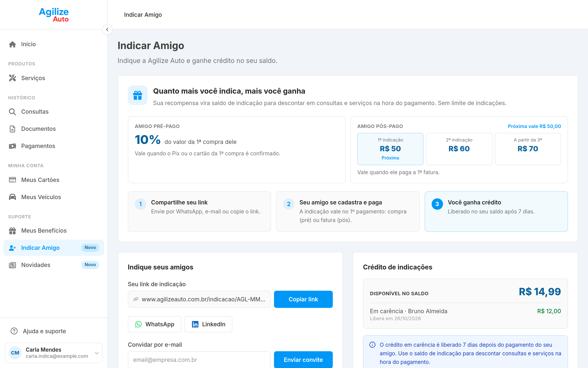Select the 1ª indicação R$ 50 tier card

(390, 149)
